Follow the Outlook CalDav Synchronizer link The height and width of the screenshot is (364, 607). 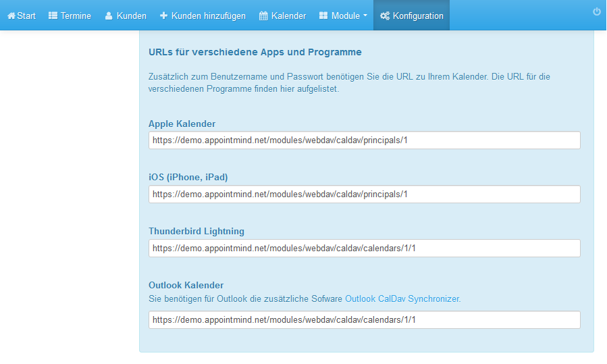(x=402, y=299)
